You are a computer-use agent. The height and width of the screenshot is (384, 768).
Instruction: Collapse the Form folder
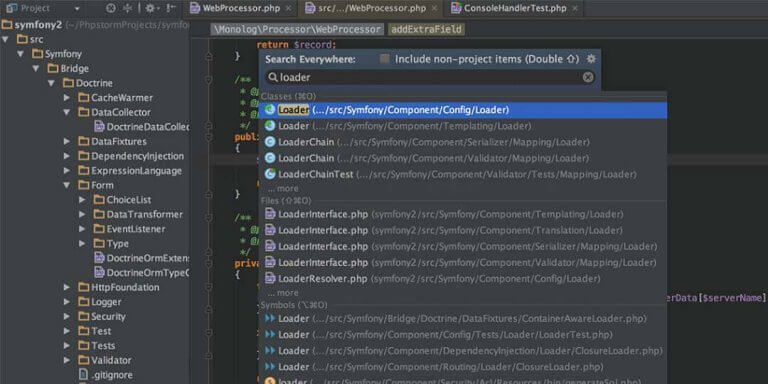pos(67,186)
